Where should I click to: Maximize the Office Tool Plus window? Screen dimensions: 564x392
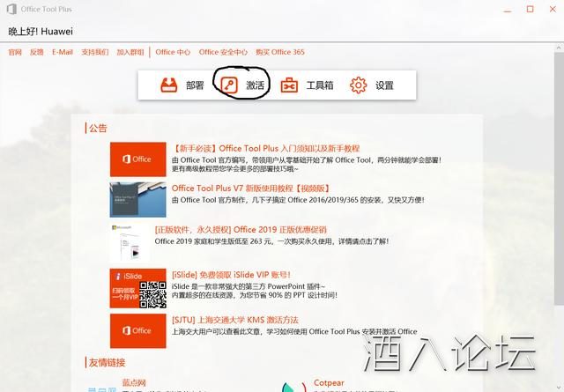(531, 10)
